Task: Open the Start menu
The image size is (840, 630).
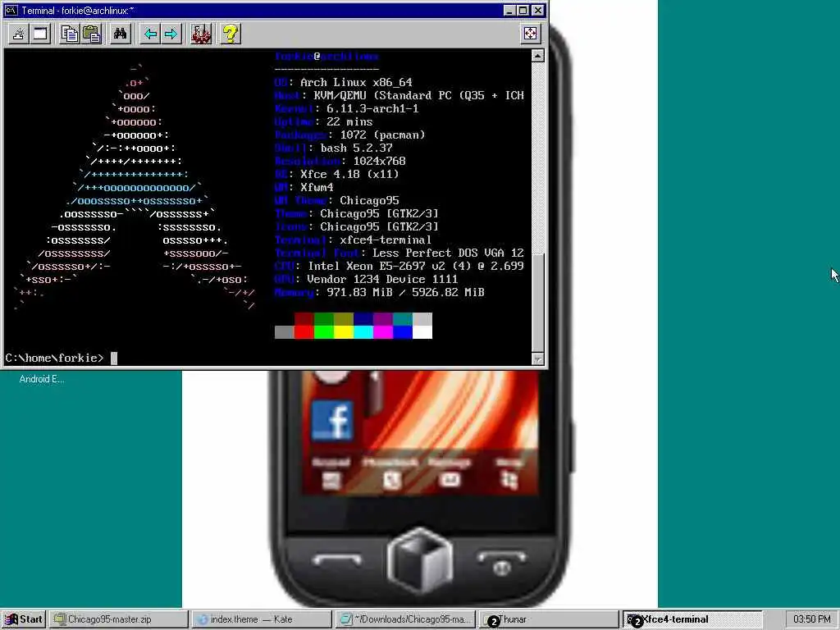Action: tap(24, 619)
